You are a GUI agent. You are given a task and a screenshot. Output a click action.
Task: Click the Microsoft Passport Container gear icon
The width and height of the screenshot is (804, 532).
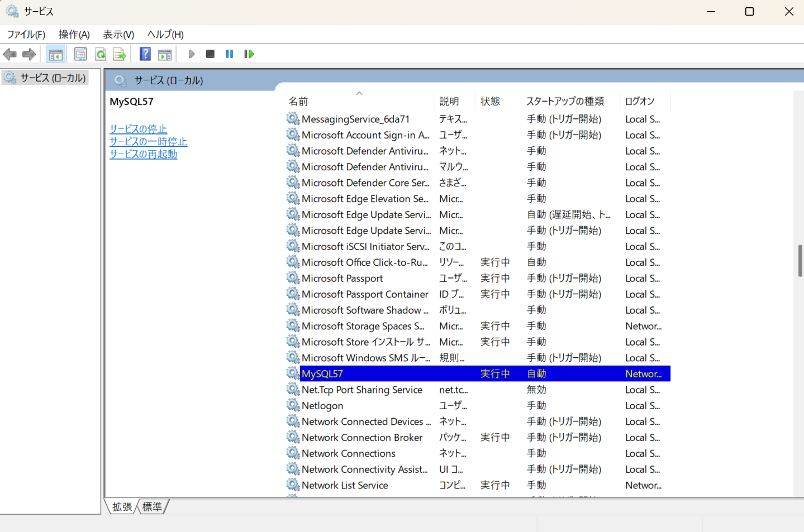point(293,294)
